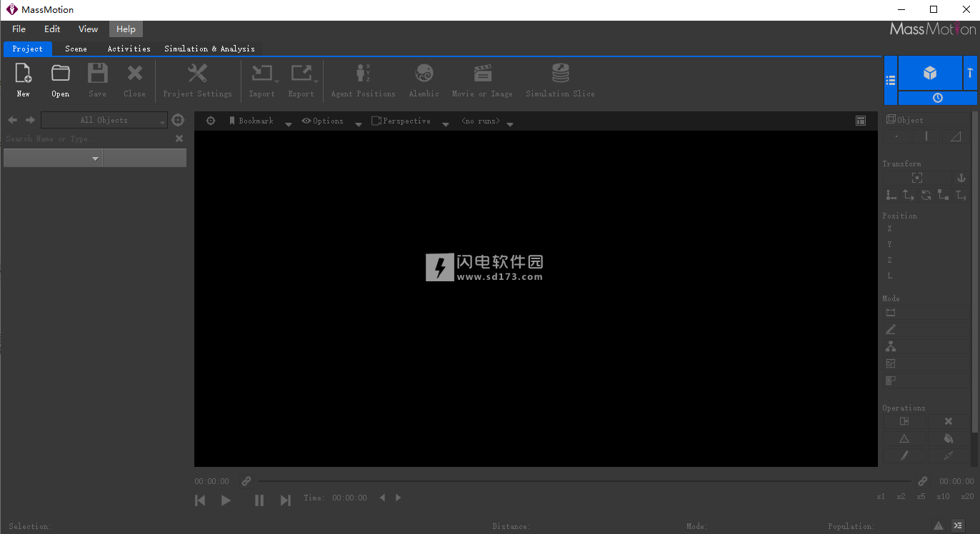Play the simulation
This screenshot has width=980, height=534.
point(226,500)
